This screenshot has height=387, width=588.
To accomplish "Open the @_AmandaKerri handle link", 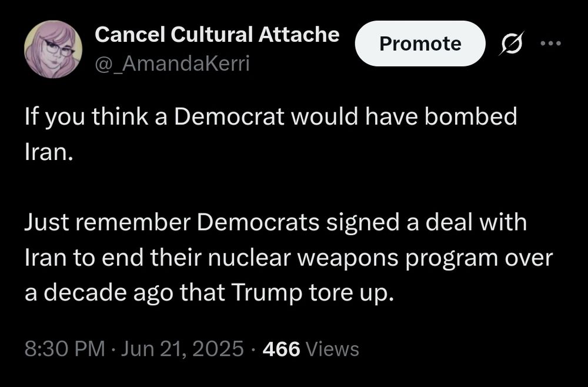I will click(172, 64).
